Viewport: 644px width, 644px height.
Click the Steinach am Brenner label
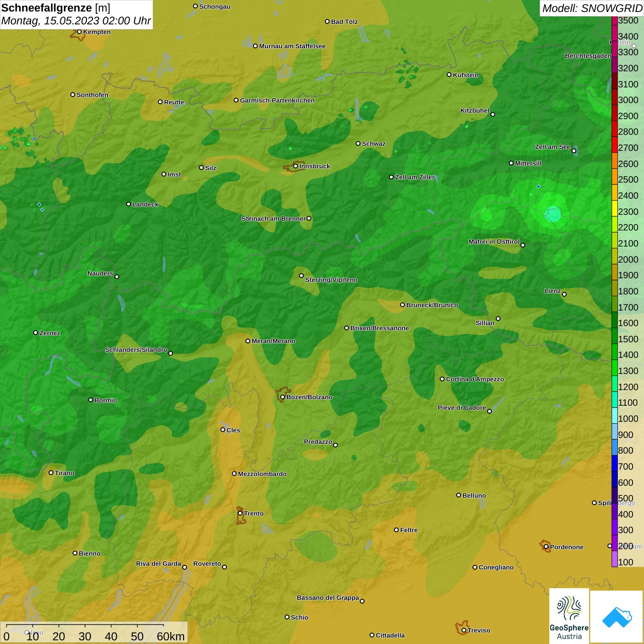(x=273, y=218)
